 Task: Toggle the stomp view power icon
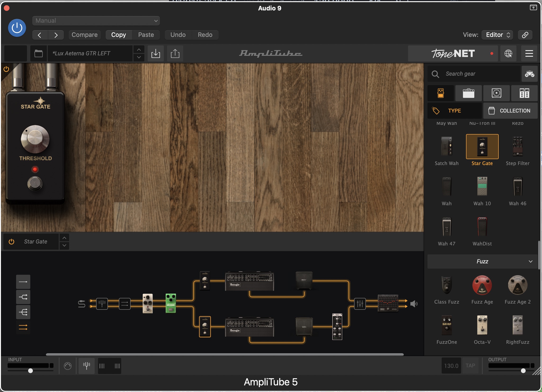point(6,69)
